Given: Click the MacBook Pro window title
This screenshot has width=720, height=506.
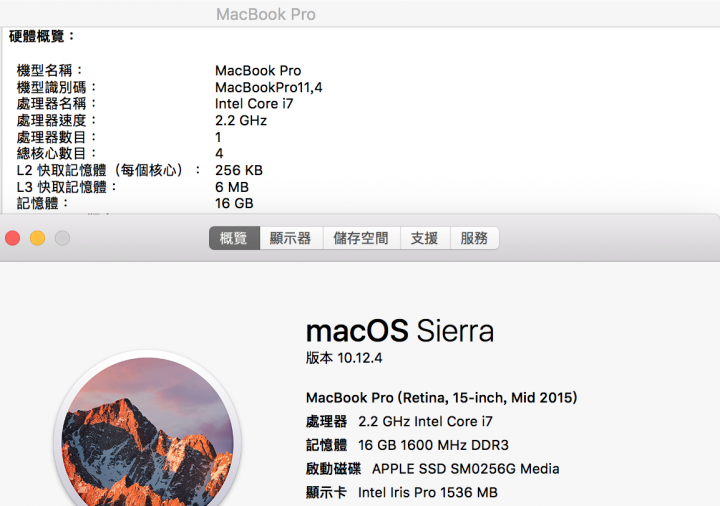Looking at the screenshot, I should tap(266, 14).
